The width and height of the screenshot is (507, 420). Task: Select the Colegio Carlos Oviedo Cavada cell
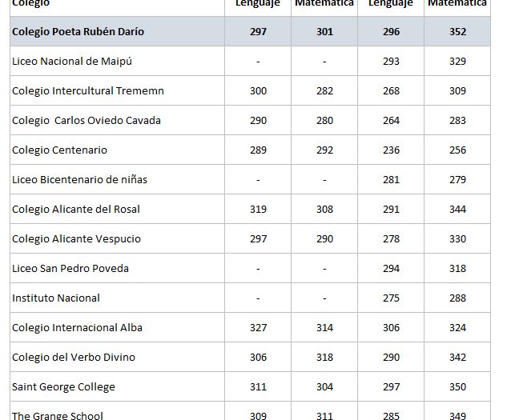[x=86, y=120]
